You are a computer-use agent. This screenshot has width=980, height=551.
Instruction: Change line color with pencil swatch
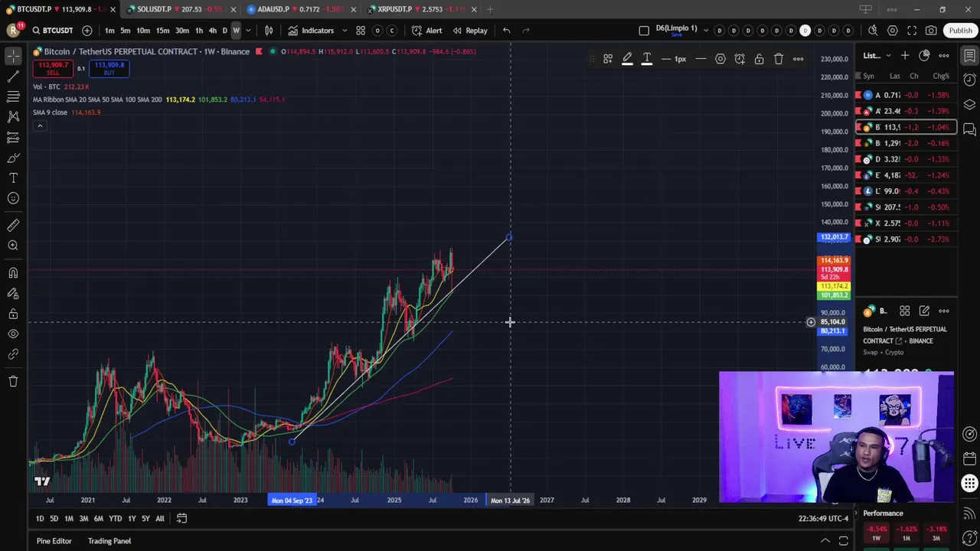tap(627, 59)
